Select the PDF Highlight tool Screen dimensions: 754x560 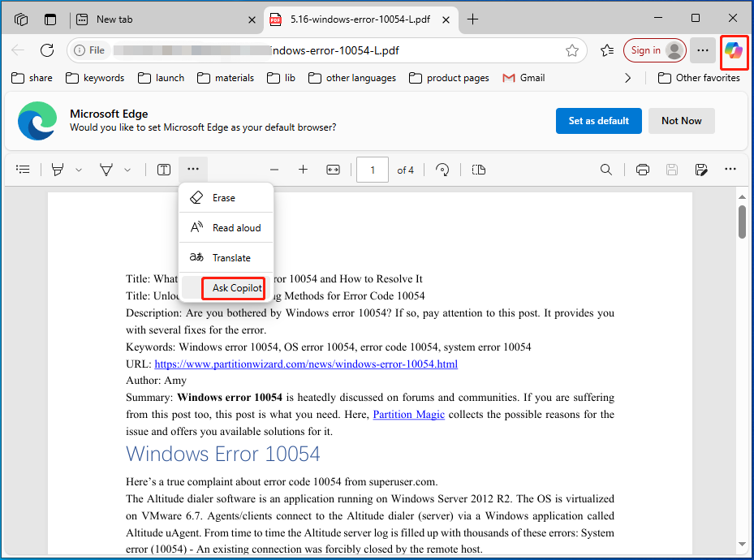(58, 169)
